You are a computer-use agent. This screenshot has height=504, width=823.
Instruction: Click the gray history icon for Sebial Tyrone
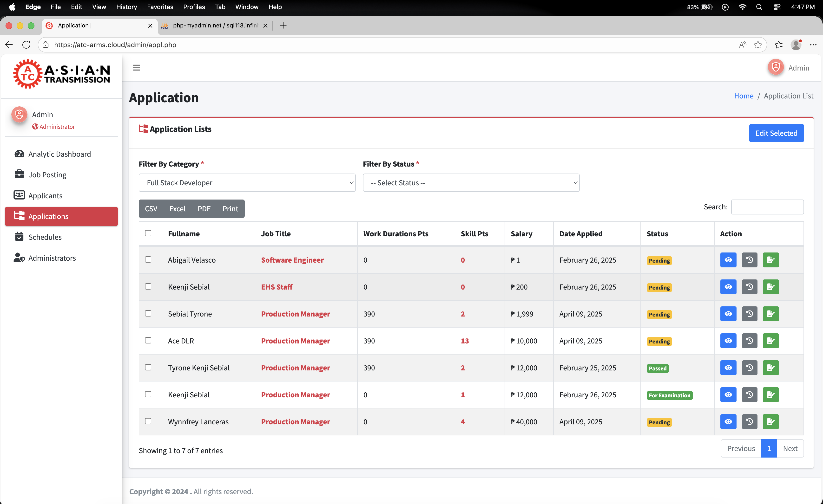[750, 314]
